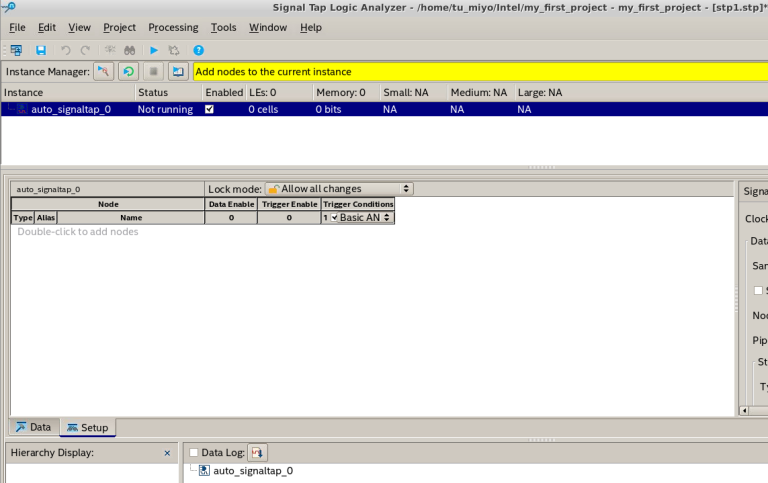Disable the auto_signaltap_0 Enabled checkbox
This screenshot has width=768, height=483.
pos(209,110)
